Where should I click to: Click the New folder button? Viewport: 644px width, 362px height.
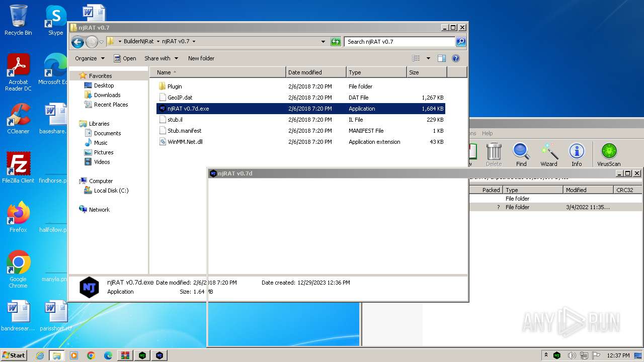201,58
